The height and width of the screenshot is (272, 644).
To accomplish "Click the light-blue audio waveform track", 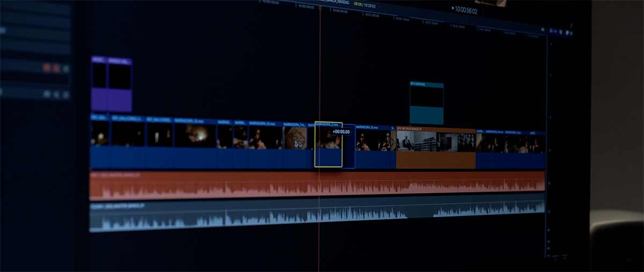I will click(317, 214).
